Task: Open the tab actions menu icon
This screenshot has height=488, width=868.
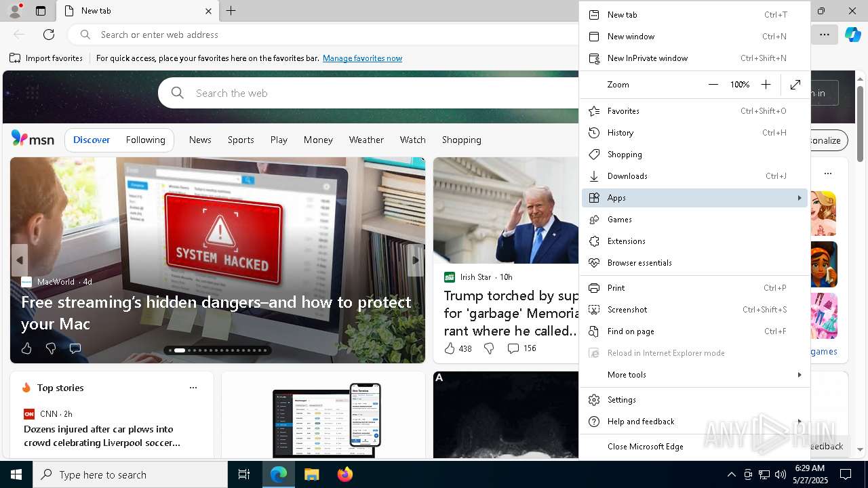Action: point(40,11)
